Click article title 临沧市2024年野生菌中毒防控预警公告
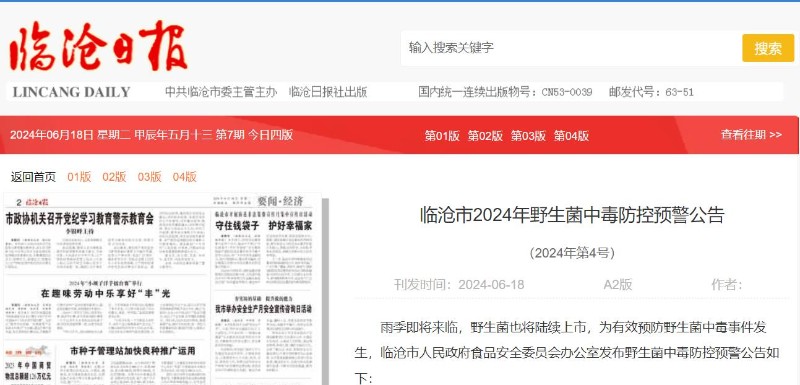 point(572,215)
